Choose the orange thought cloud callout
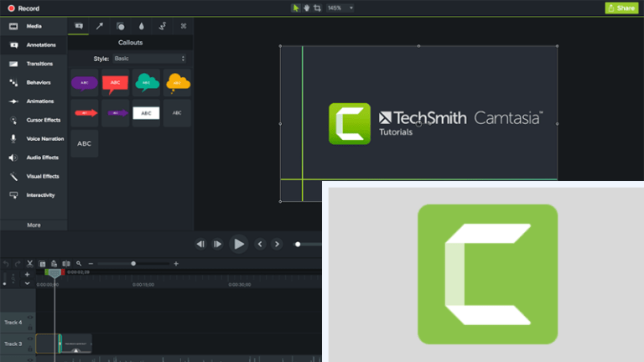The height and width of the screenshot is (362, 644). point(177,83)
